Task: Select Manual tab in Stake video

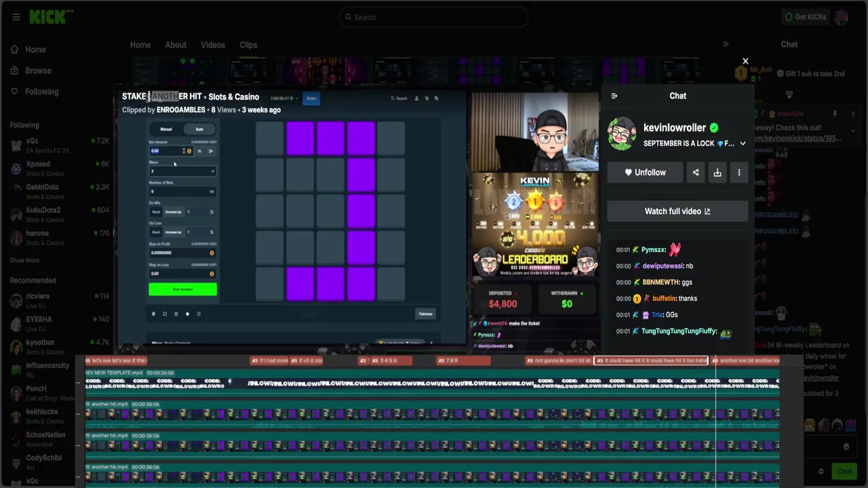Action: pos(166,129)
